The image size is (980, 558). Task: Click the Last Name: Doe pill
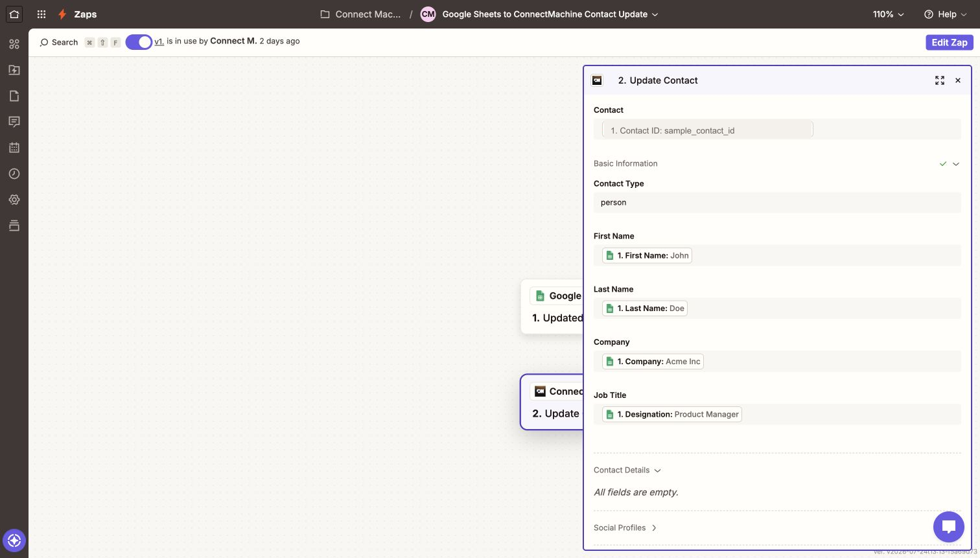tap(645, 308)
